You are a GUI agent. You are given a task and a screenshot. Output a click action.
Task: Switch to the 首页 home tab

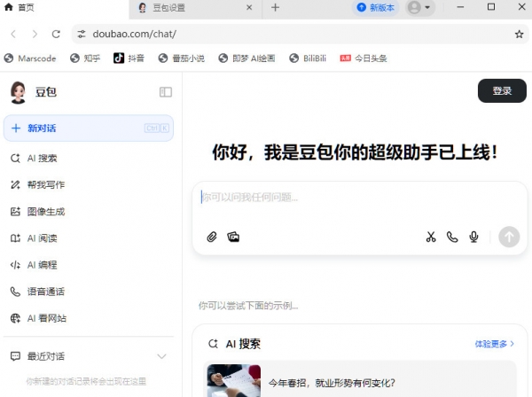[65, 7]
